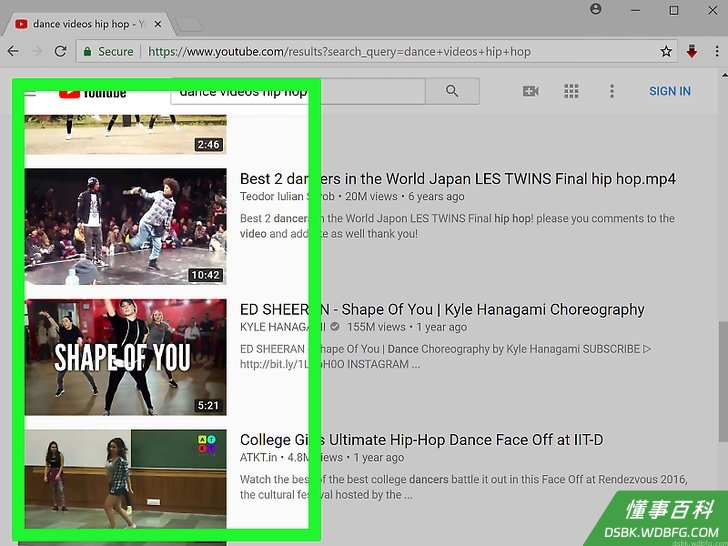Viewport: 728px width, 546px height.
Task: Close the dance videos hip hop tab
Action: click(158, 24)
